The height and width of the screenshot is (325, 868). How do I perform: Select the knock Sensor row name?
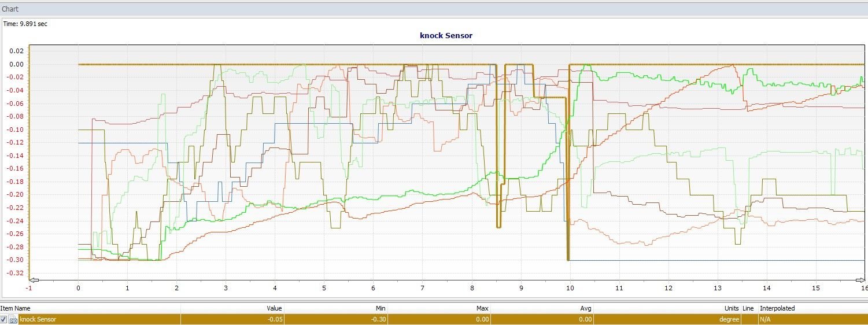(38, 319)
